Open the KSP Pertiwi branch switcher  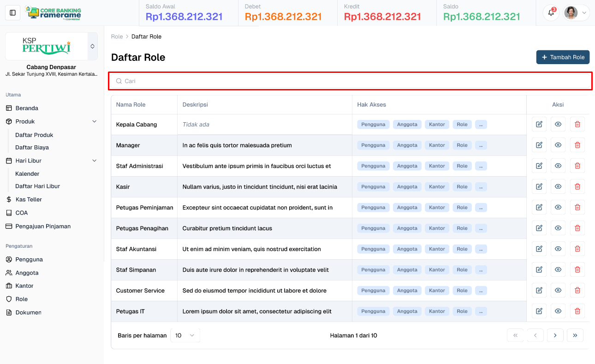pos(92,47)
